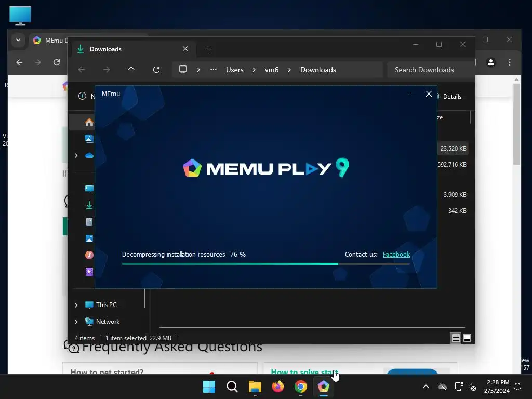Select the OneDrive cloud icon in sidebar
This screenshot has width=532, height=399.
pyautogui.click(x=89, y=155)
